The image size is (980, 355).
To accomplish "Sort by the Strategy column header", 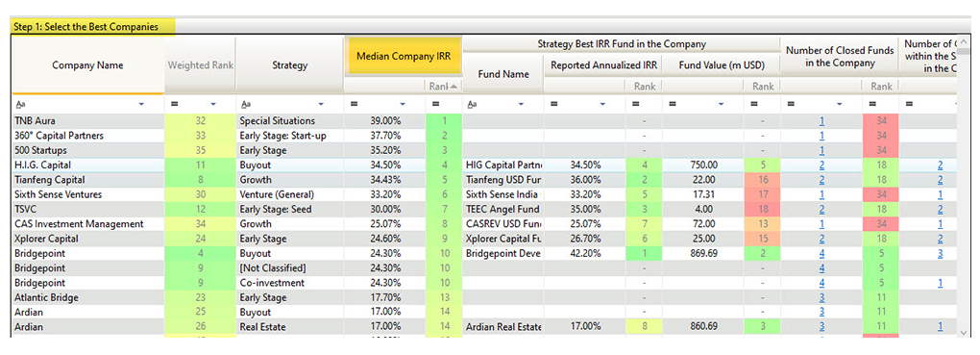I will tap(289, 65).
